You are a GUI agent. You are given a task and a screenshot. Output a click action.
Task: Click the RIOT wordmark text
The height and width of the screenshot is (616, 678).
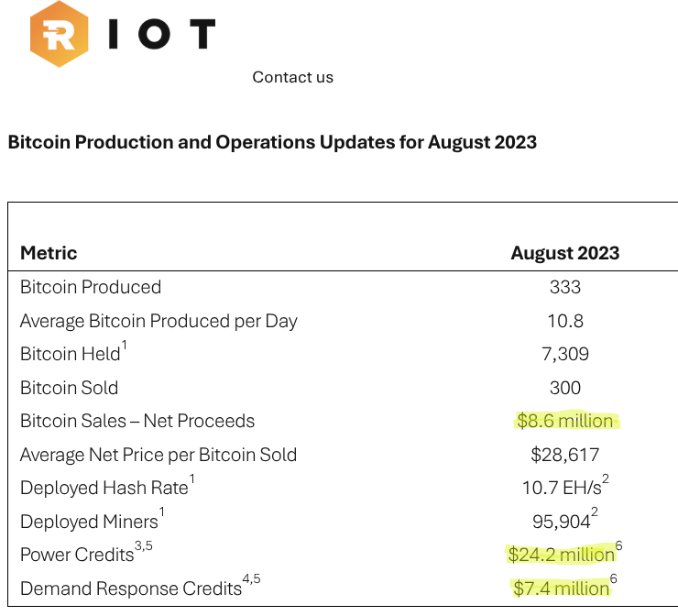(162, 34)
